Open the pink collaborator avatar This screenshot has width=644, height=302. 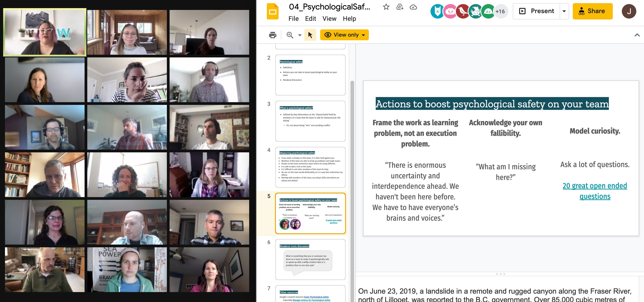[450, 11]
